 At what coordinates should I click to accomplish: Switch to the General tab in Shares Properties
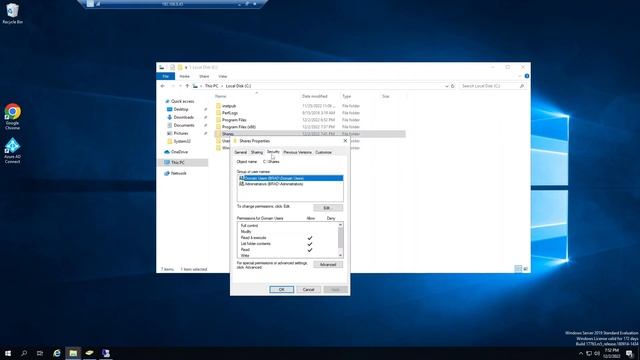pyautogui.click(x=240, y=152)
